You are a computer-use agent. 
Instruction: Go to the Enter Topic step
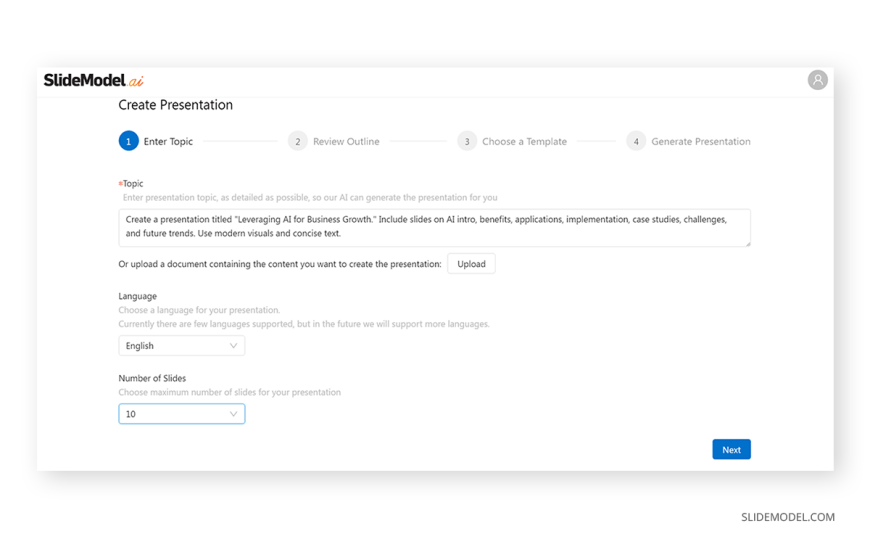coord(168,142)
